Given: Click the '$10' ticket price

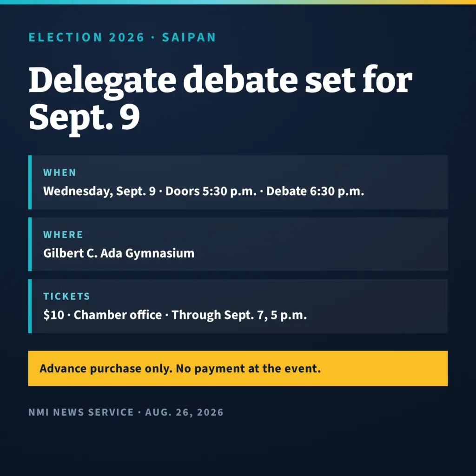Looking at the screenshot, I should pos(54,315).
